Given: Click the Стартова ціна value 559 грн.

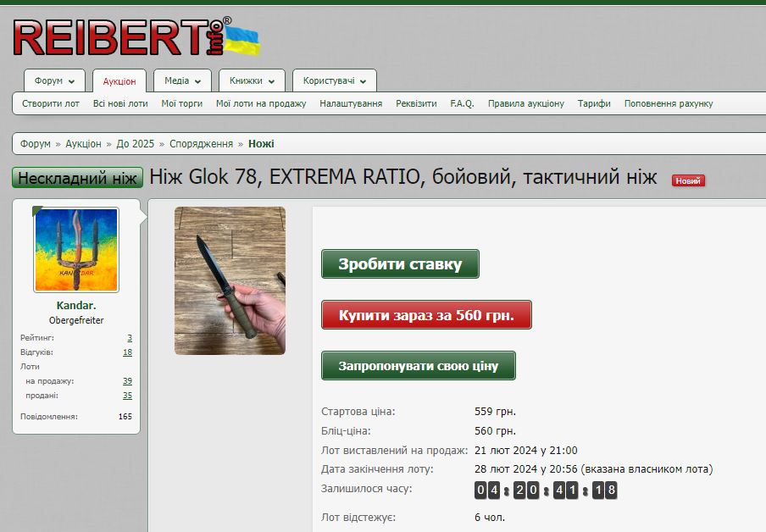Looking at the screenshot, I should pos(496,412).
